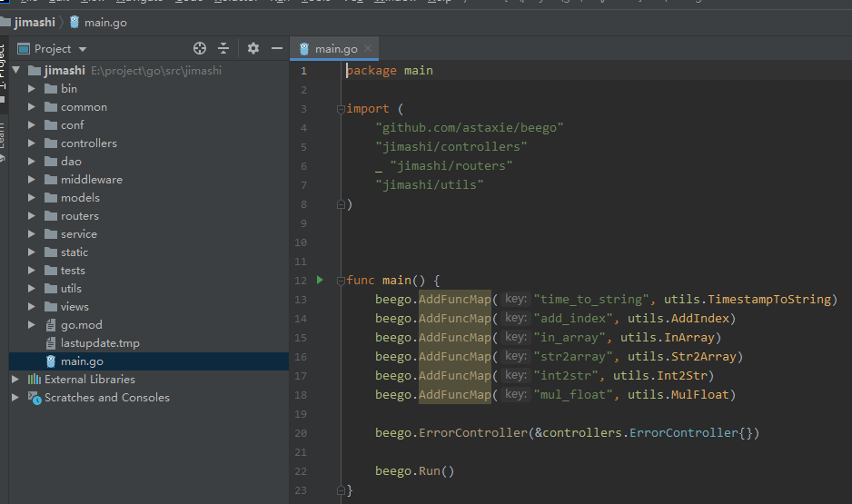Hide the Project panel with minus icon
The image size is (852, 504).
[277, 49]
